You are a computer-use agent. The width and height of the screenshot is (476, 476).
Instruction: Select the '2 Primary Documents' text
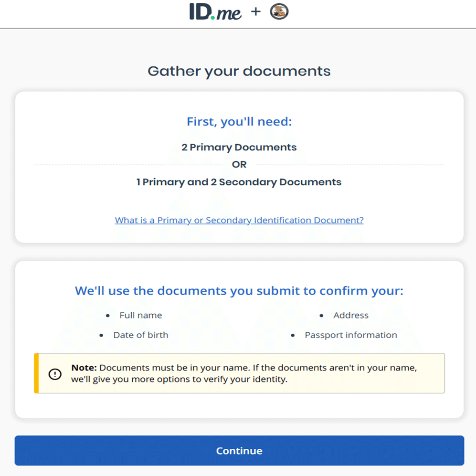[x=239, y=147]
